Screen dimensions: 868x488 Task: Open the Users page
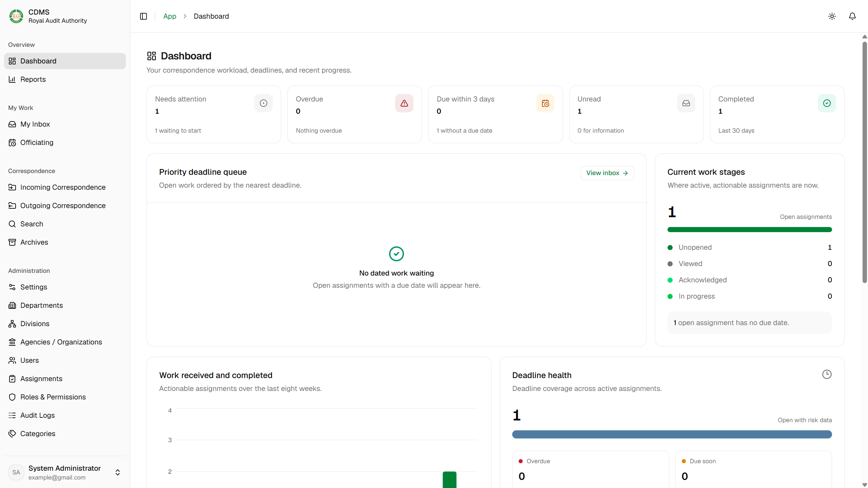[65, 360]
